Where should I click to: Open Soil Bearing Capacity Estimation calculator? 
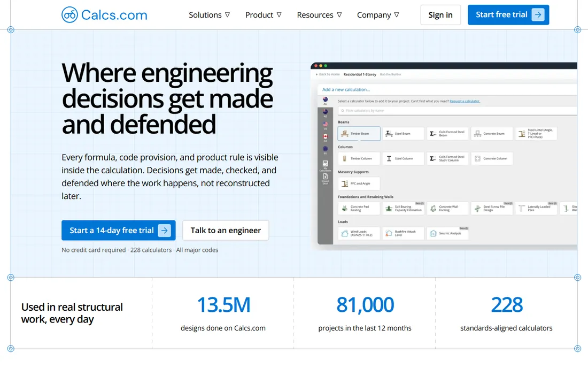pyautogui.click(x=403, y=208)
